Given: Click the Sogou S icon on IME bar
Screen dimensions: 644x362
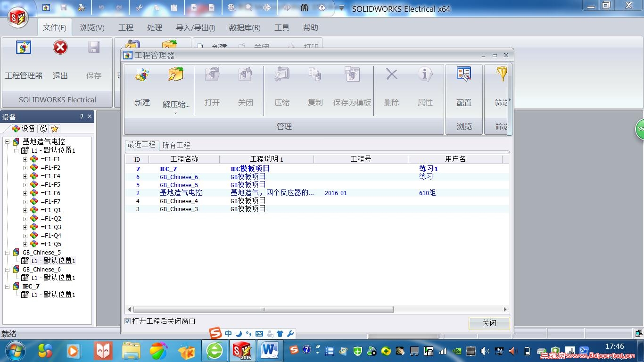Looking at the screenshot, I should pyautogui.click(x=215, y=333).
